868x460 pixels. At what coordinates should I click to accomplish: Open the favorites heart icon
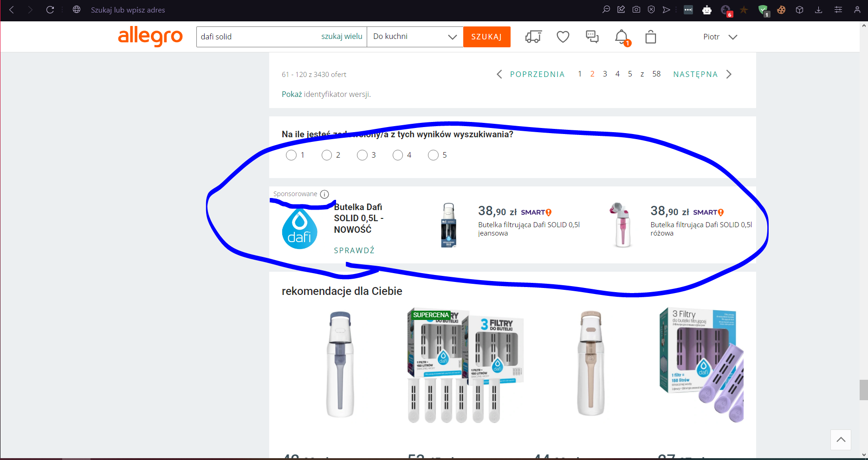pyautogui.click(x=563, y=37)
